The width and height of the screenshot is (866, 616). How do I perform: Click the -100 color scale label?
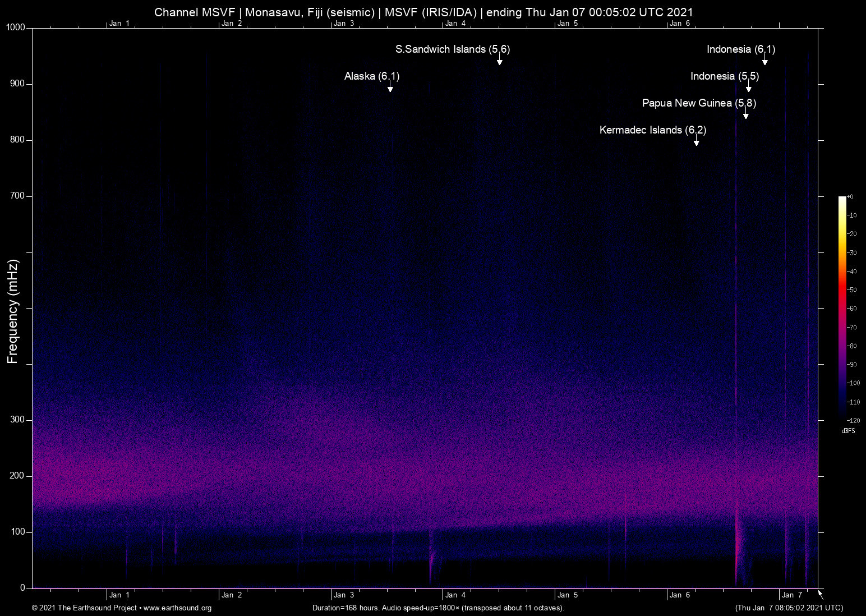click(853, 383)
